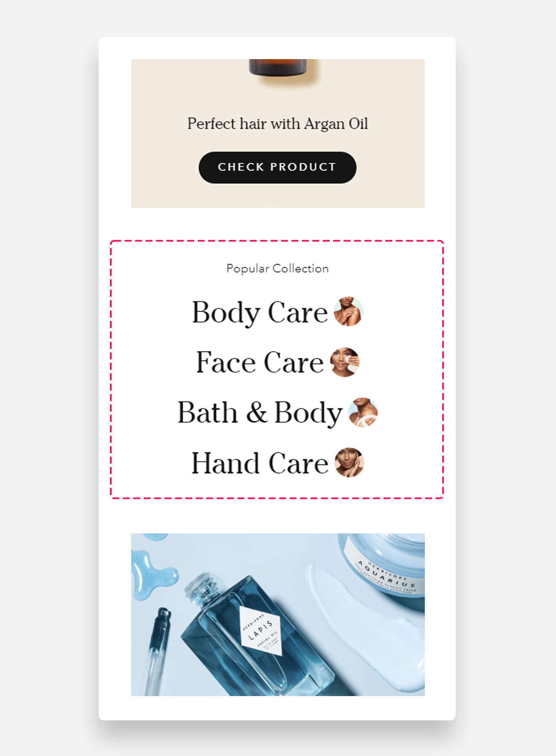
Task: Click the CHECK PRODUCT button
Action: (x=278, y=167)
